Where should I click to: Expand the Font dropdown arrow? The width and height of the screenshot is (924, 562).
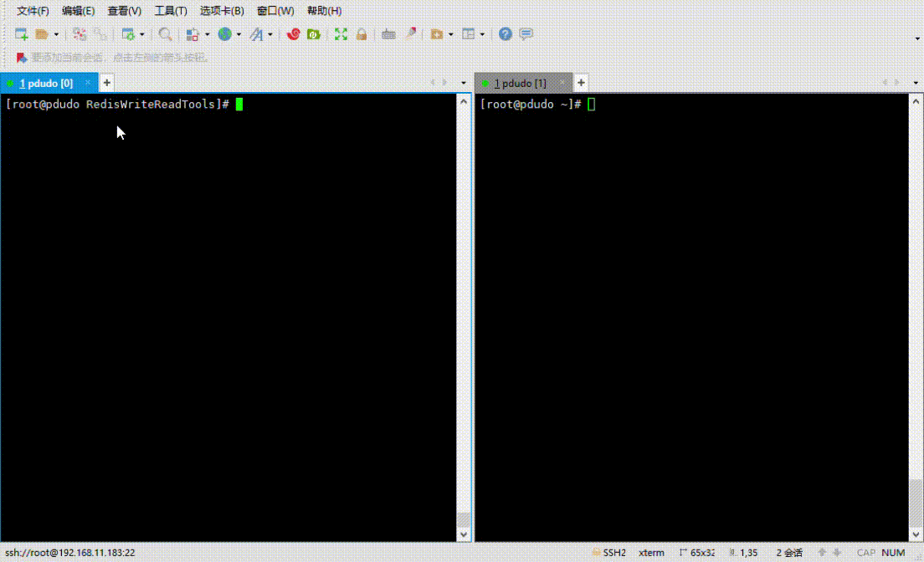click(x=269, y=35)
